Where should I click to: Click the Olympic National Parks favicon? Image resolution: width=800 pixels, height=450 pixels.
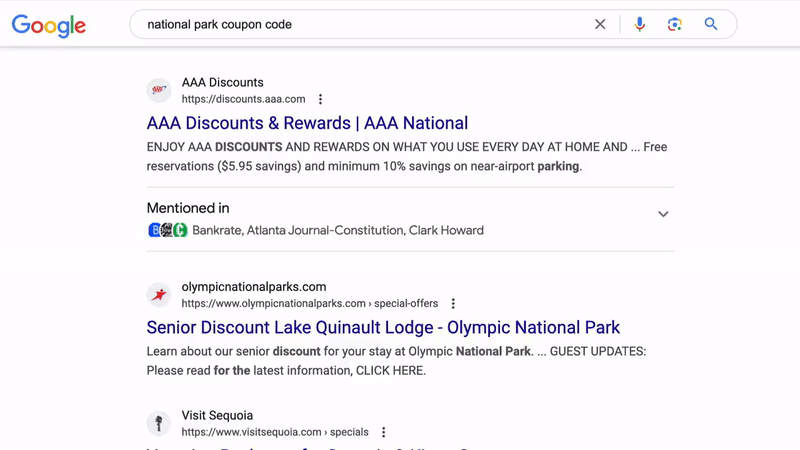159,295
